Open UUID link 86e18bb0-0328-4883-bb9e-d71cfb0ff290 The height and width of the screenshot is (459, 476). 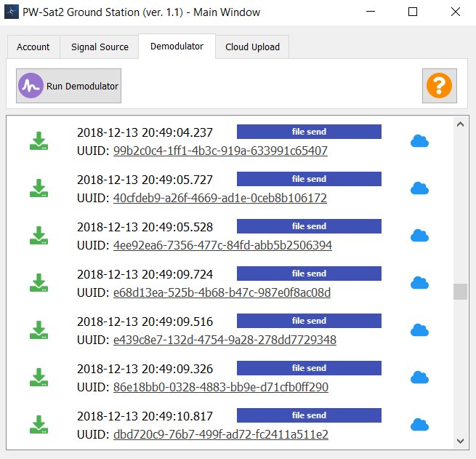pos(221,387)
